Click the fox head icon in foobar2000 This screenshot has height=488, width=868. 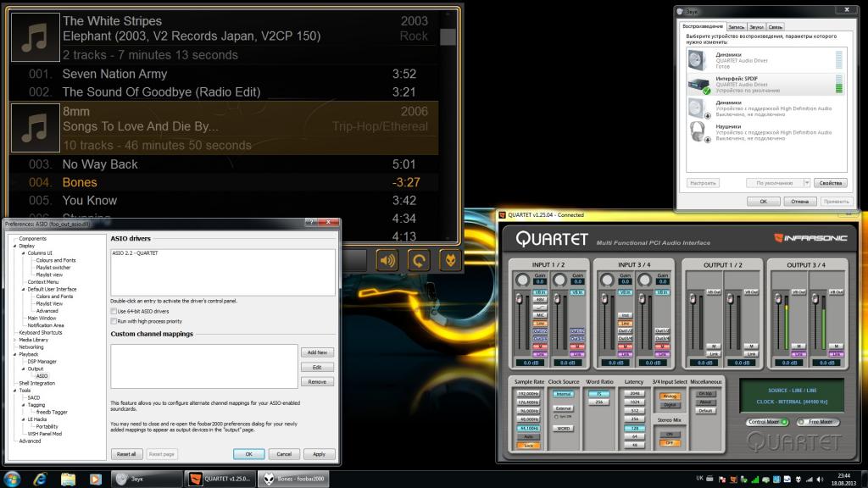[449, 260]
